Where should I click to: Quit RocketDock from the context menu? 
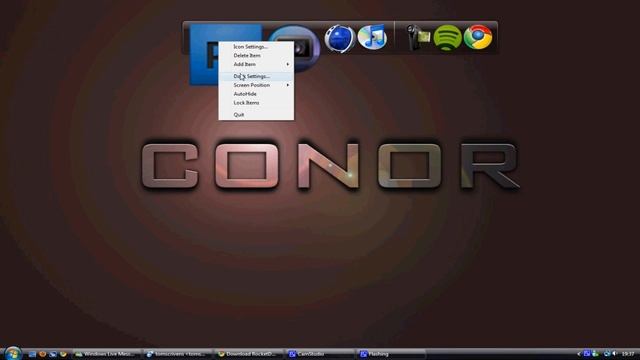256,115
